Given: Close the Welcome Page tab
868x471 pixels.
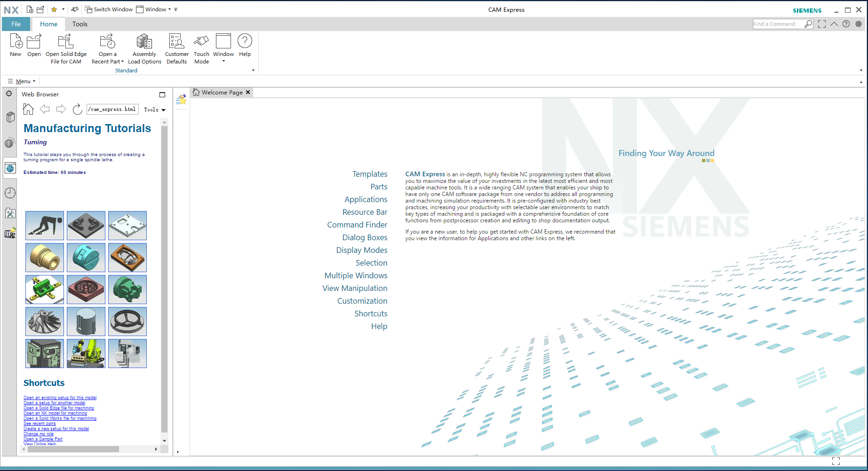Looking at the screenshot, I should tap(248, 92).
